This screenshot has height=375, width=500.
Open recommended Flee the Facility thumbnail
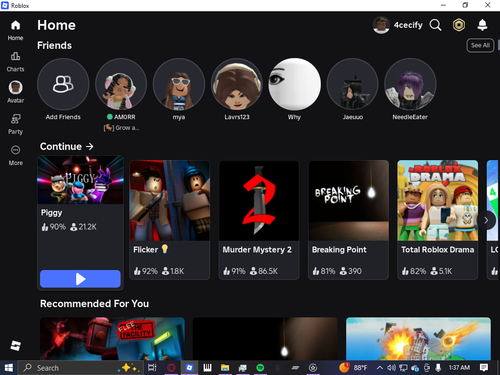coord(112,339)
